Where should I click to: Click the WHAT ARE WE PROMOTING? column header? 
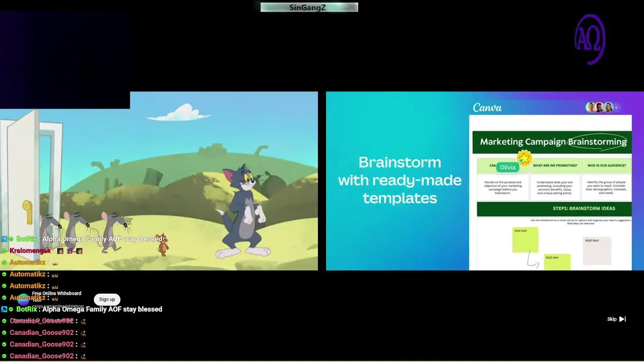coord(555,165)
